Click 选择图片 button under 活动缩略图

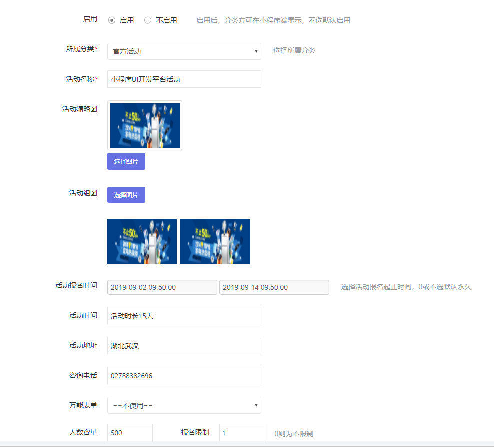click(126, 161)
